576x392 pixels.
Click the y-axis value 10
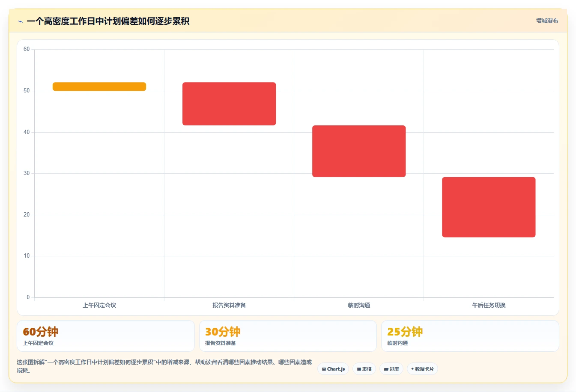coord(27,256)
